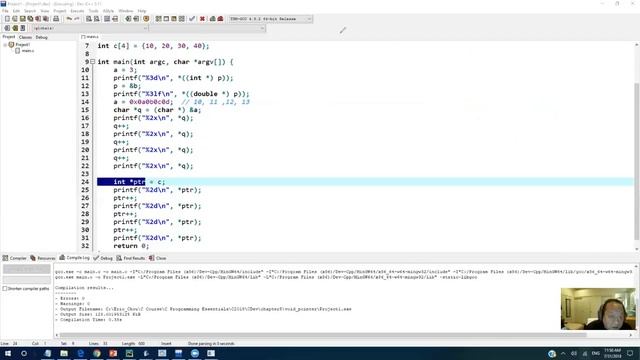Click the Compile & Run toolbar icon
Viewport: 640px width, 360px height.
coord(174,19)
